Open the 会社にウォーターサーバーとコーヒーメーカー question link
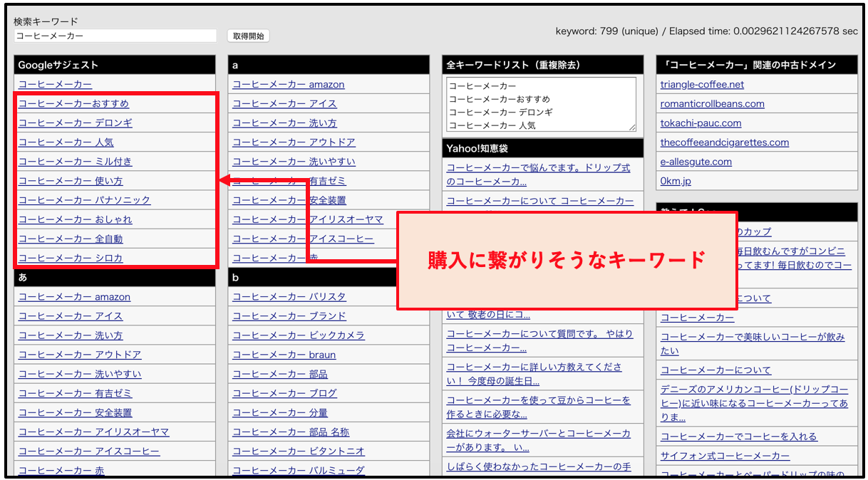The width and height of the screenshot is (868, 480). [x=538, y=441]
